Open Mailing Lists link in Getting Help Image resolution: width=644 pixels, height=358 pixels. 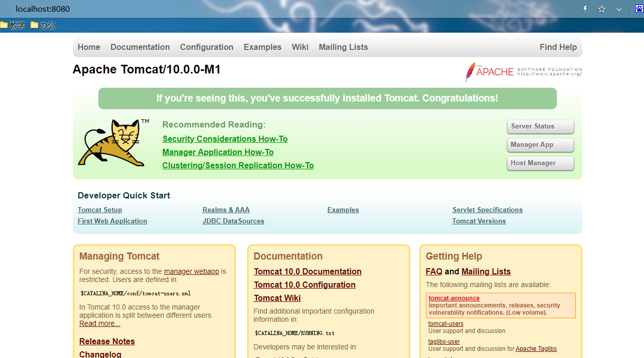486,271
